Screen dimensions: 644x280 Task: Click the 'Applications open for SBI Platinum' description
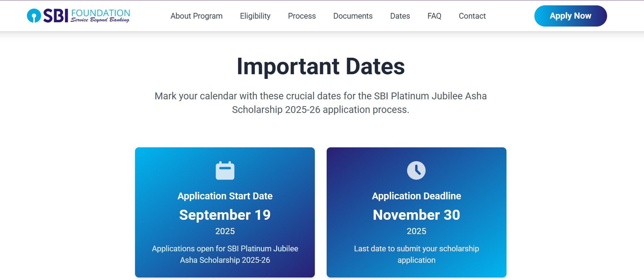pyautogui.click(x=225, y=254)
